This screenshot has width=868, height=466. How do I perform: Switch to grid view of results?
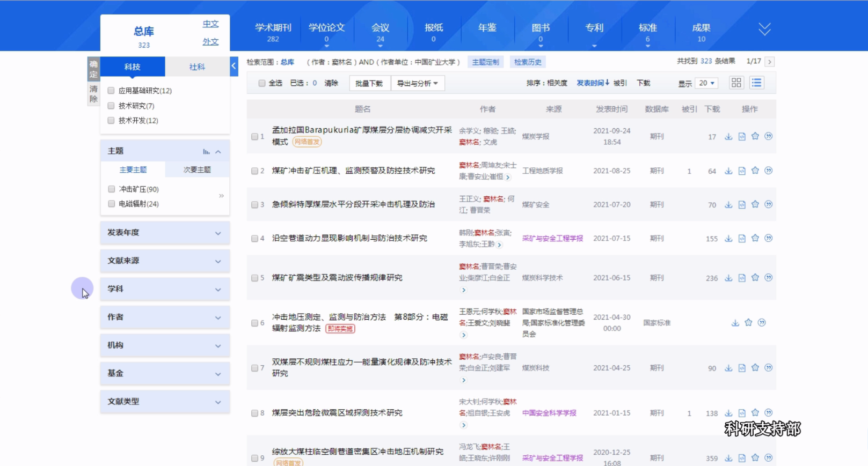[736, 83]
